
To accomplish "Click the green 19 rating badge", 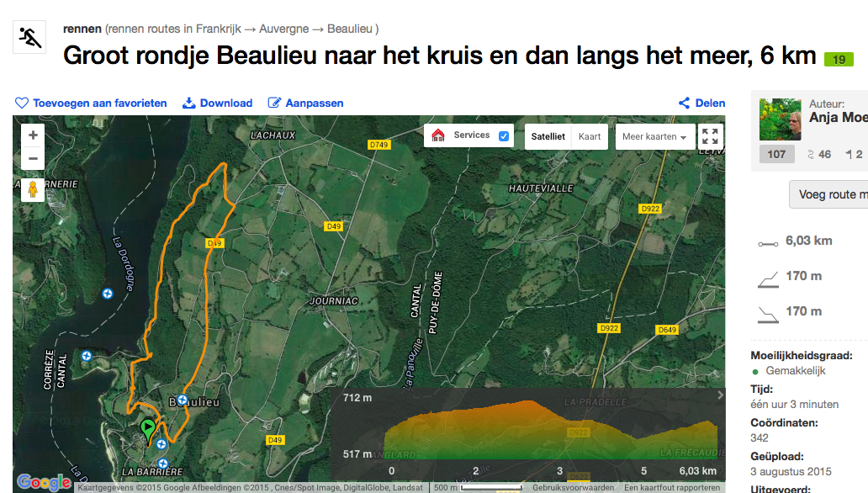I will [838, 60].
